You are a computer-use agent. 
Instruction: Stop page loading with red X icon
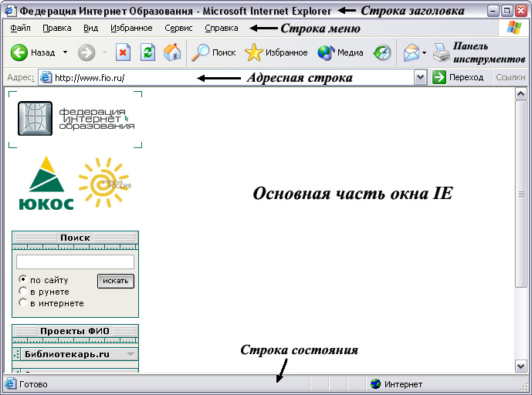(123, 52)
